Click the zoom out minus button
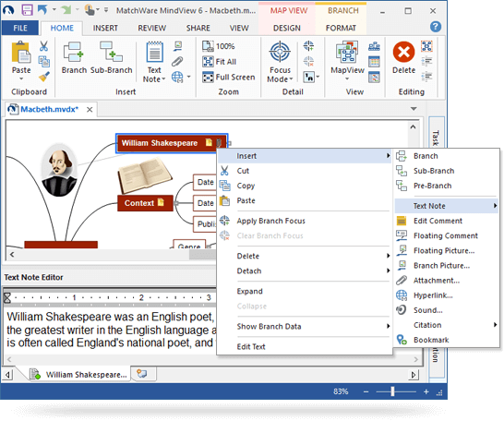Screen dimensions: 504x421 click(366, 391)
